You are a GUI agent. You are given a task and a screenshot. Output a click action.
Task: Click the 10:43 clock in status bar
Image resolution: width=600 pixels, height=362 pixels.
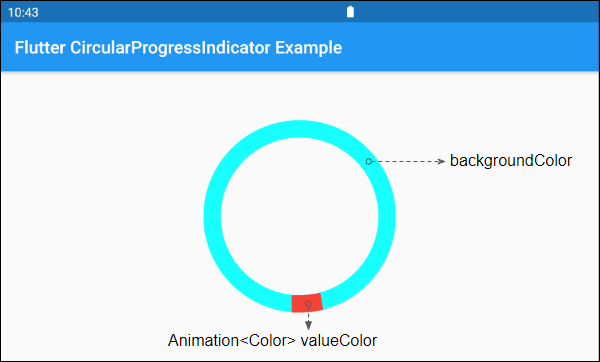tap(23, 13)
